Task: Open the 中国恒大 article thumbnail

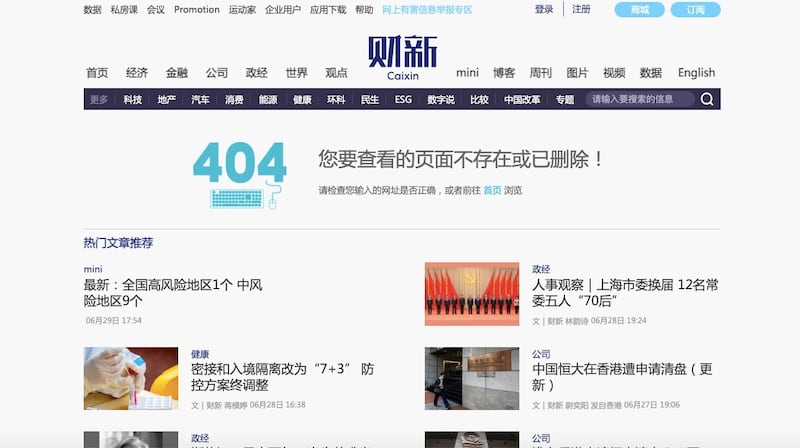Action: 472,378
